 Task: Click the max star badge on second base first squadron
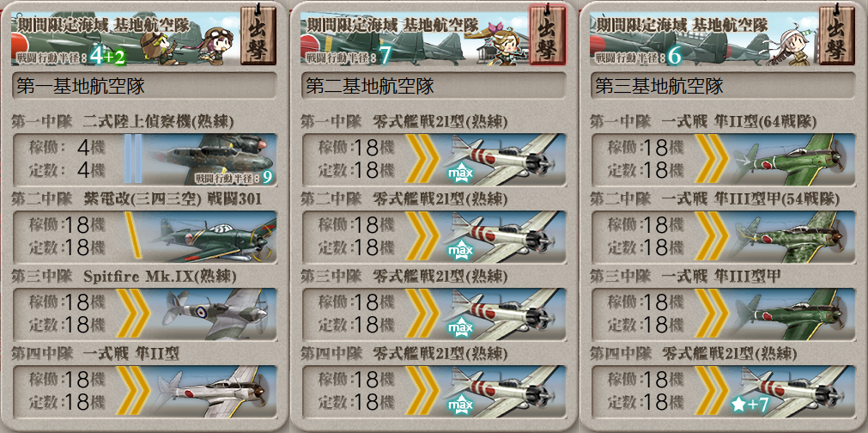[460, 175]
